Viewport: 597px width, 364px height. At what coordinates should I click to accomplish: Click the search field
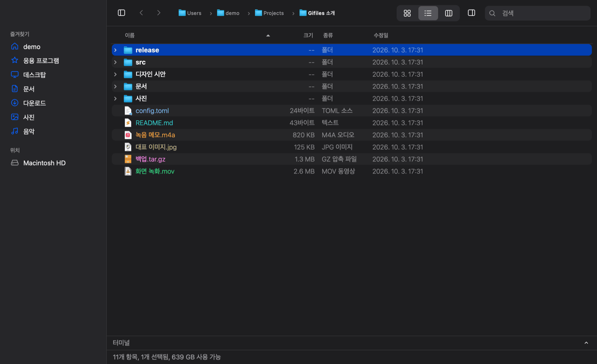[537, 13]
